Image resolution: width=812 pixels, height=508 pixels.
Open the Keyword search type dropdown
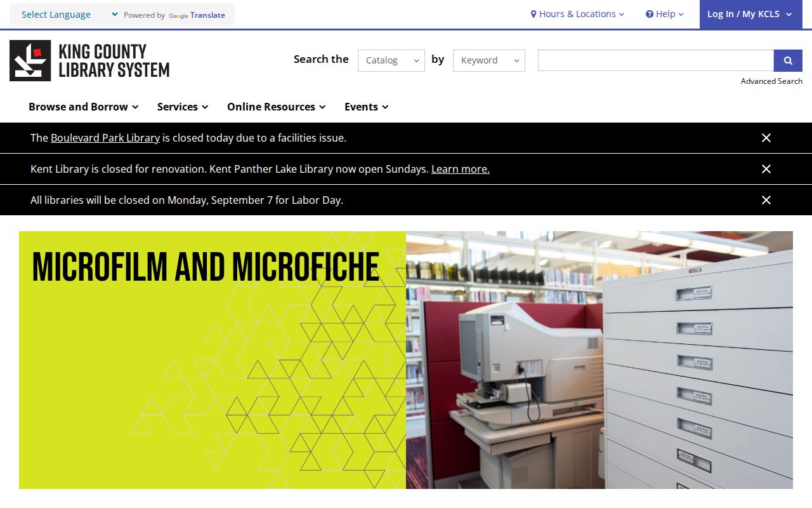coord(489,60)
